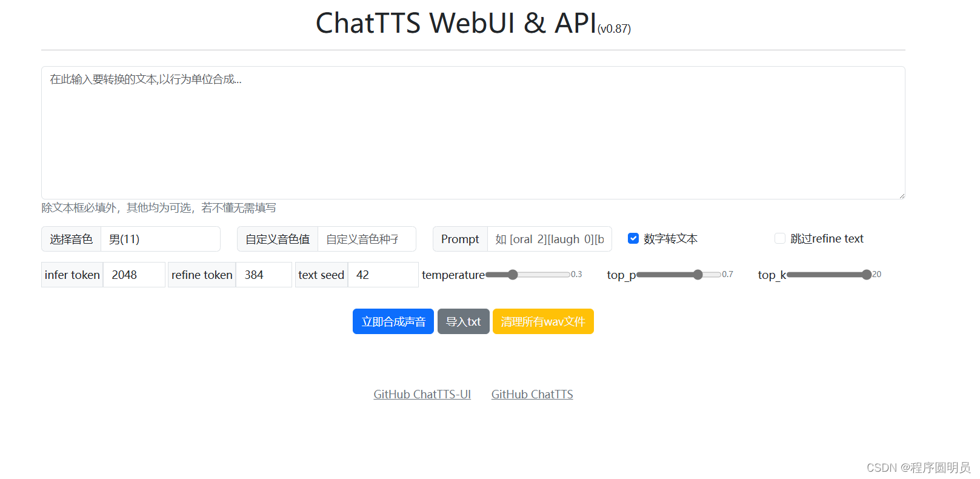Click the 选择音色 label

[x=71, y=239]
